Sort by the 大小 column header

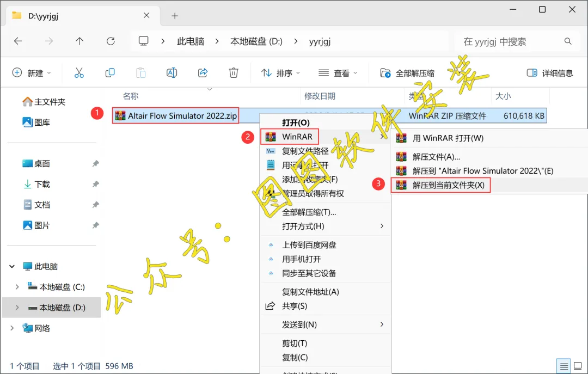[503, 96]
